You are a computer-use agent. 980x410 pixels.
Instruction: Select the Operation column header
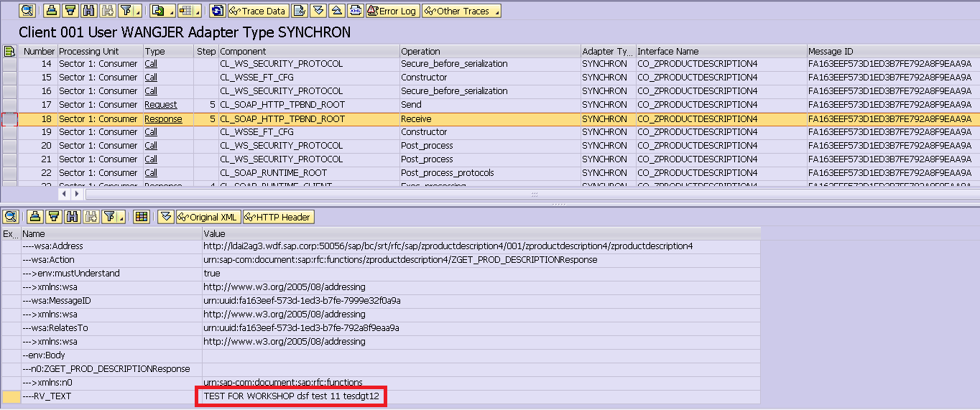point(490,51)
